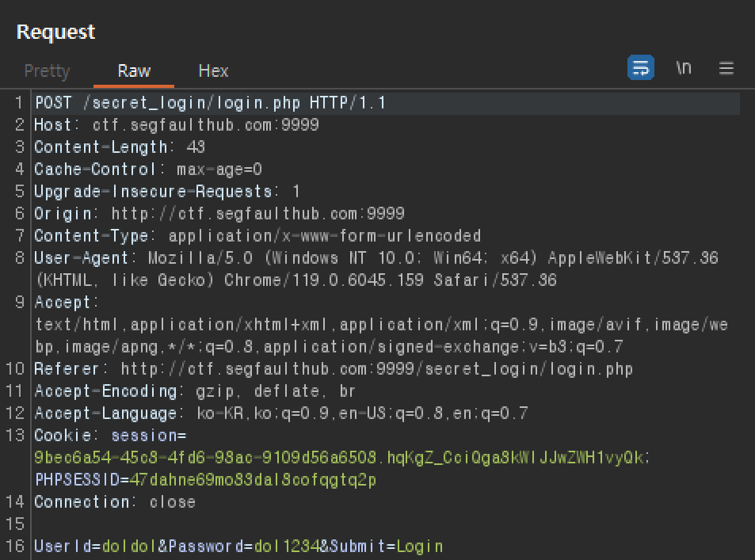Click the Connection: close header
755x560 pixels.
pos(115,502)
